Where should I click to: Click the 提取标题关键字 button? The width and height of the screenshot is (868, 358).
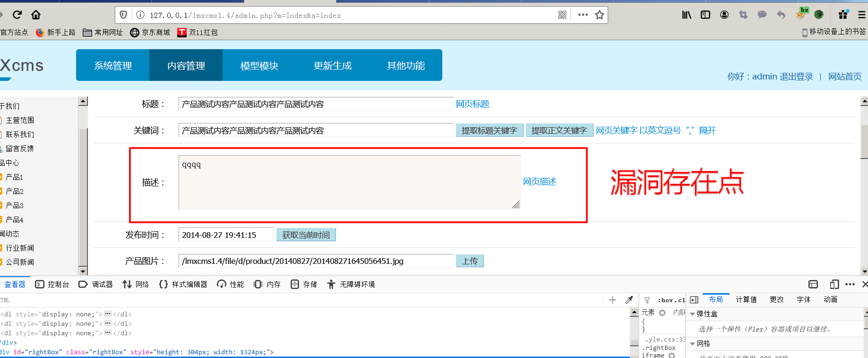pos(490,131)
